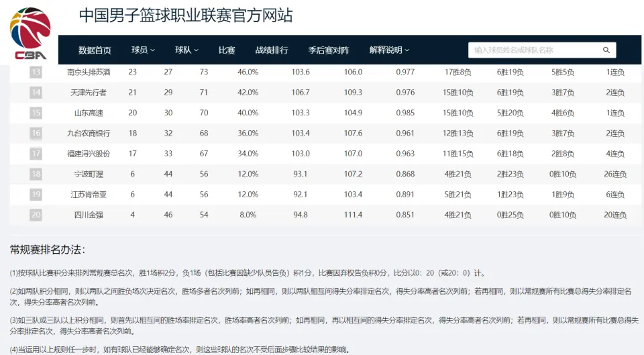This screenshot has width=644, height=355.
Task: Open team 山东高速
Action: click(89, 113)
